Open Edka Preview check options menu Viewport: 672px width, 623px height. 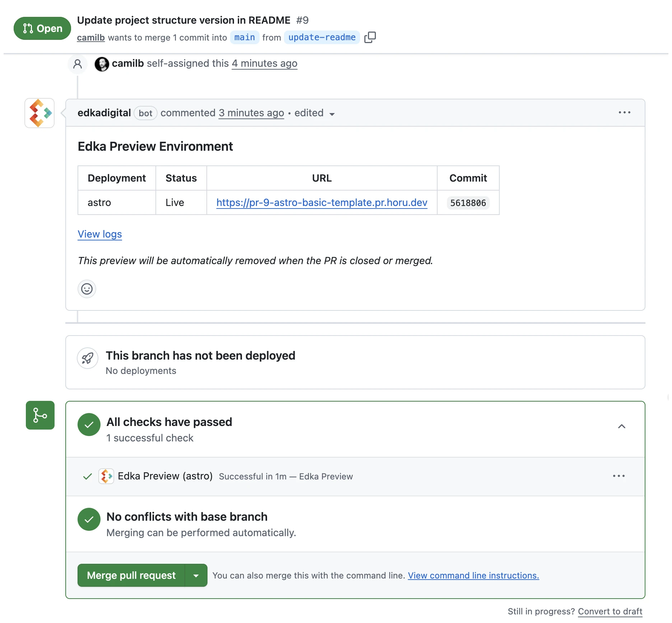pos(619,476)
